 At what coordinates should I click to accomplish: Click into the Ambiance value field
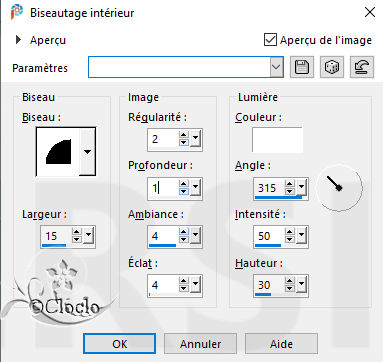click(163, 236)
